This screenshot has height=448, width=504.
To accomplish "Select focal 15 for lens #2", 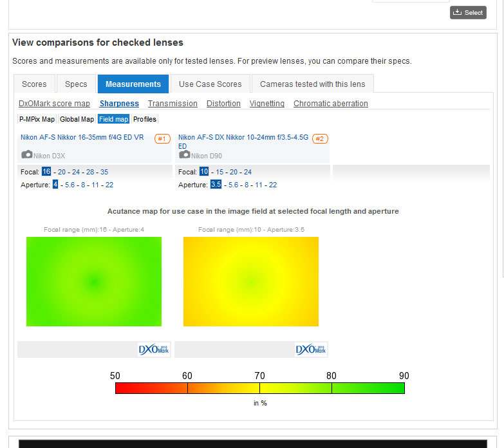I will point(219,172).
